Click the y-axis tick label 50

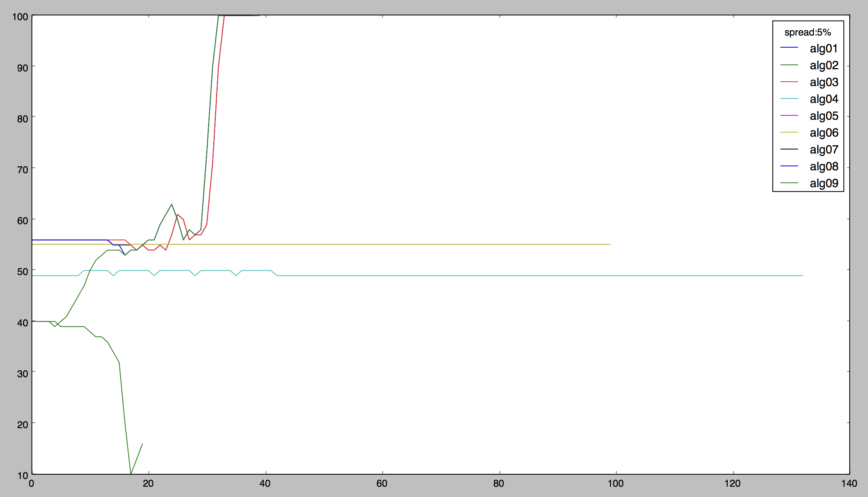click(x=23, y=272)
